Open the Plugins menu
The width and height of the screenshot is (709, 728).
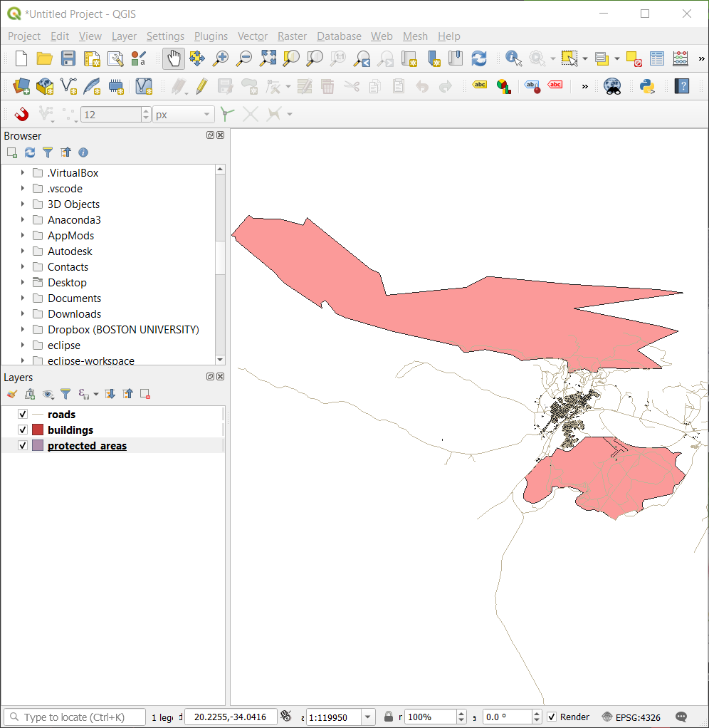(x=211, y=36)
